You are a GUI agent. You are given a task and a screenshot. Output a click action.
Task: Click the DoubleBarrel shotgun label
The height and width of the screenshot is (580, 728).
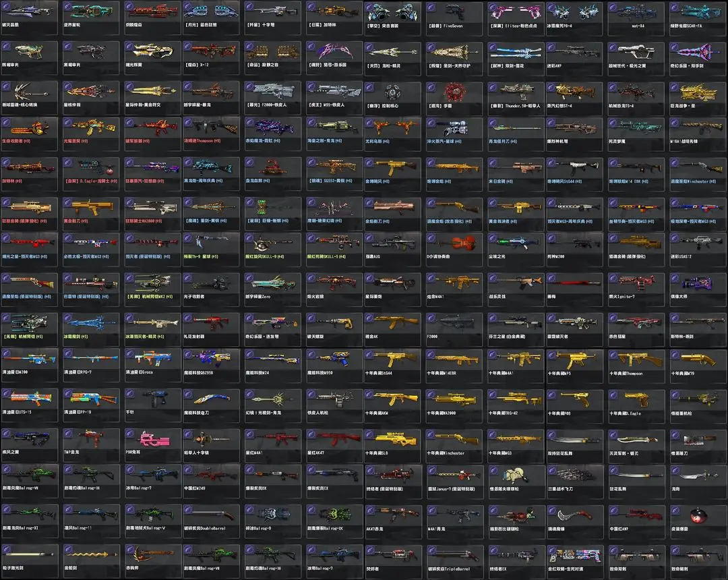click(x=205, y=529)
